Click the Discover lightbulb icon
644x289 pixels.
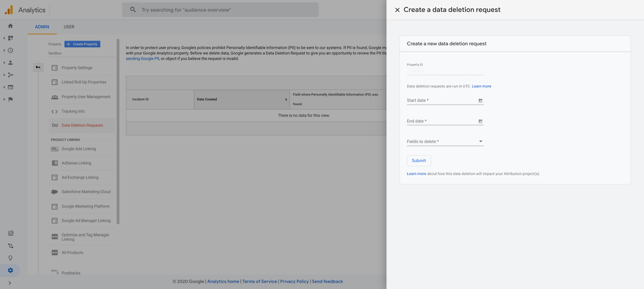pyautogui.click(x=11, y=258)
